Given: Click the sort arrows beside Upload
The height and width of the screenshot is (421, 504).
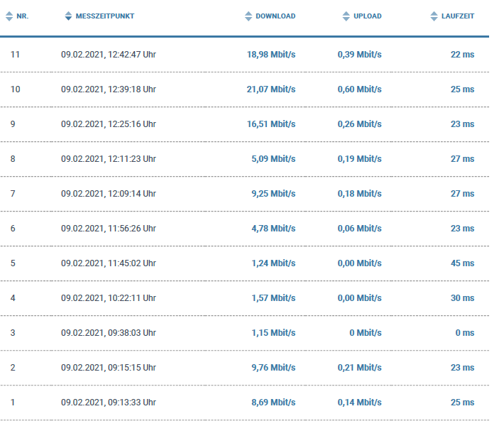Looking at the screenshot, I should 346,16.
